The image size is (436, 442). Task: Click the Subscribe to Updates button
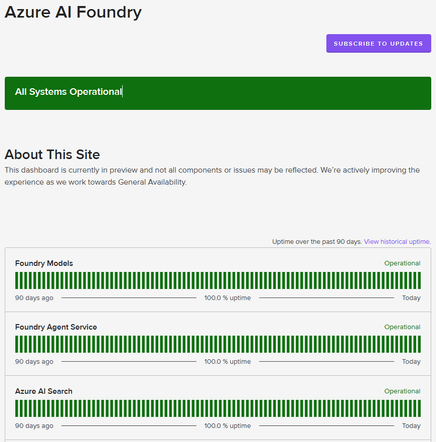pyautogui.click(x=378, y=43)
